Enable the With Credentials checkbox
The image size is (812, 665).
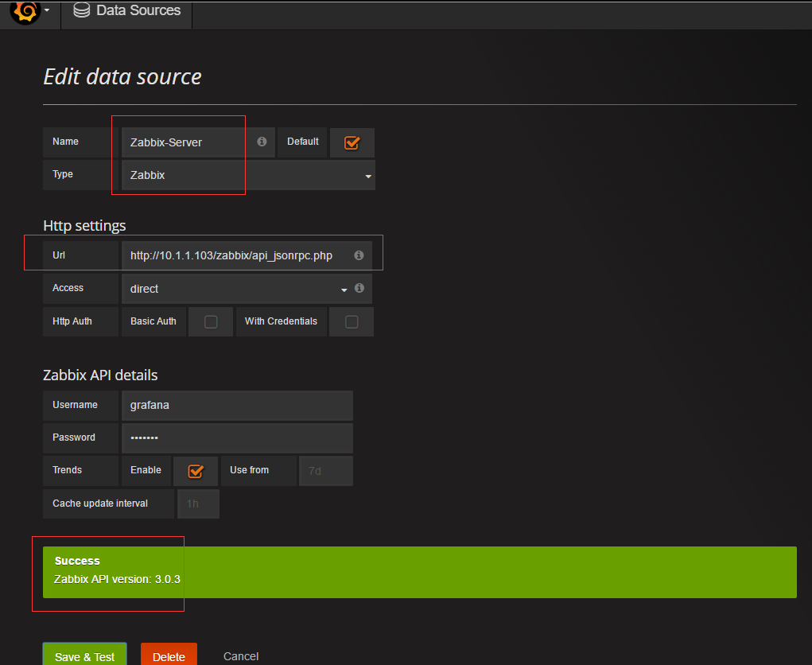coord(352,322)
